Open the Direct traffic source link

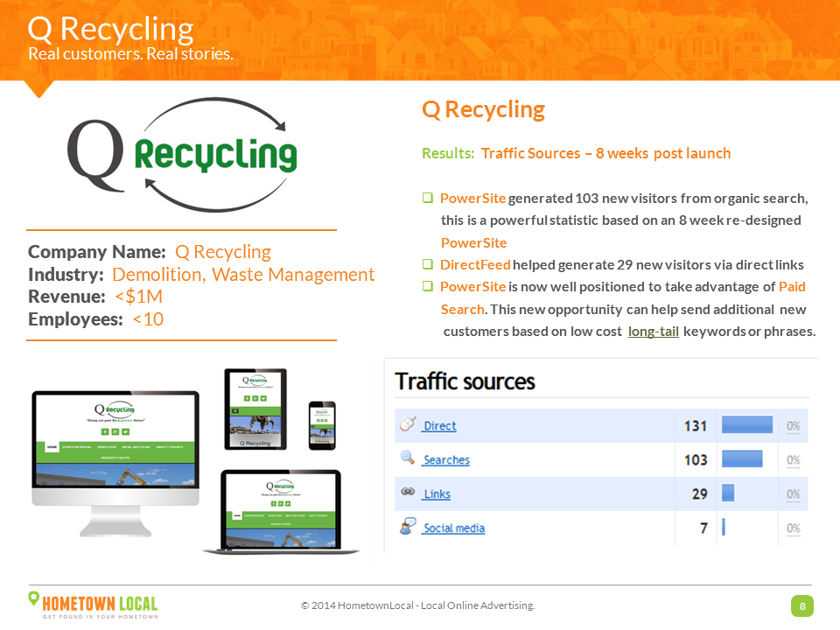coord(439,426)
